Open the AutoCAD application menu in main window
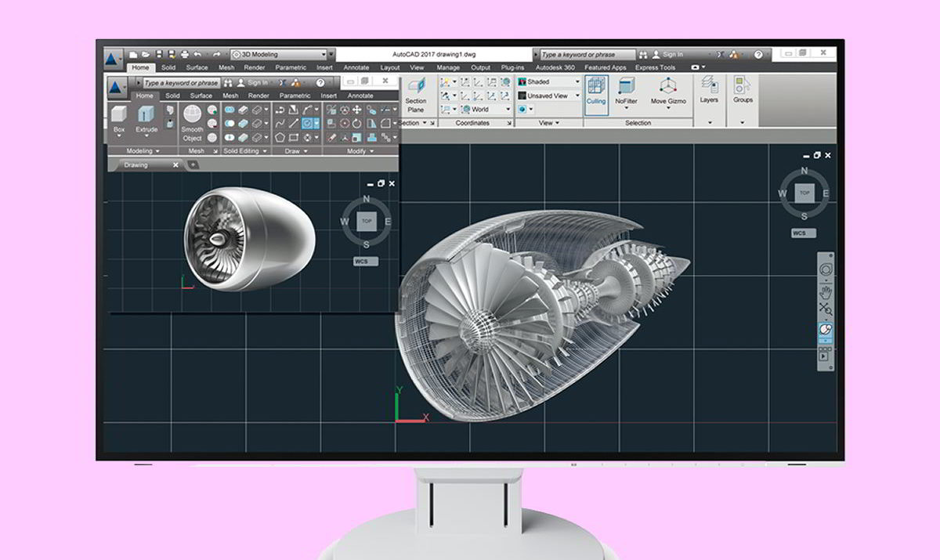The height and width of the screenshot is (560, 940). coord(114,60)
